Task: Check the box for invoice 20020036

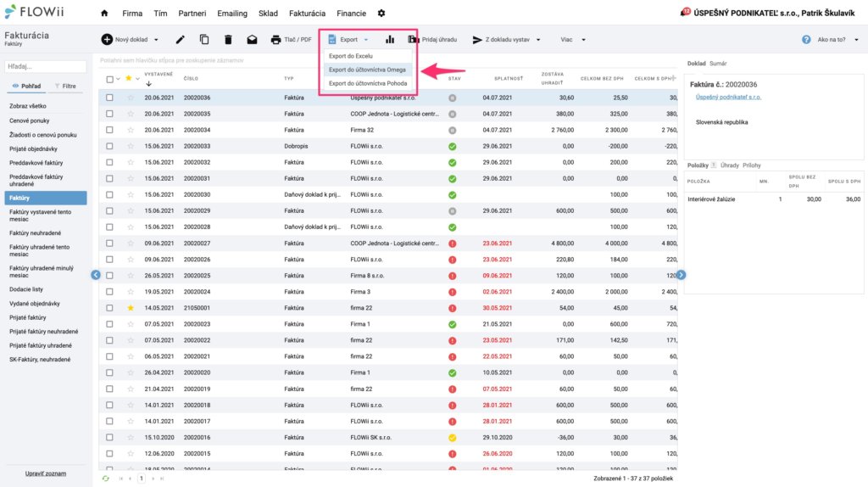Action: pos(109,98)
